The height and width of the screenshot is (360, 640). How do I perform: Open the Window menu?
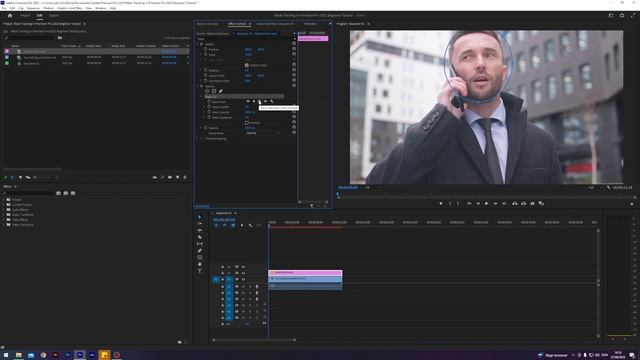click(x=100, y=8)
